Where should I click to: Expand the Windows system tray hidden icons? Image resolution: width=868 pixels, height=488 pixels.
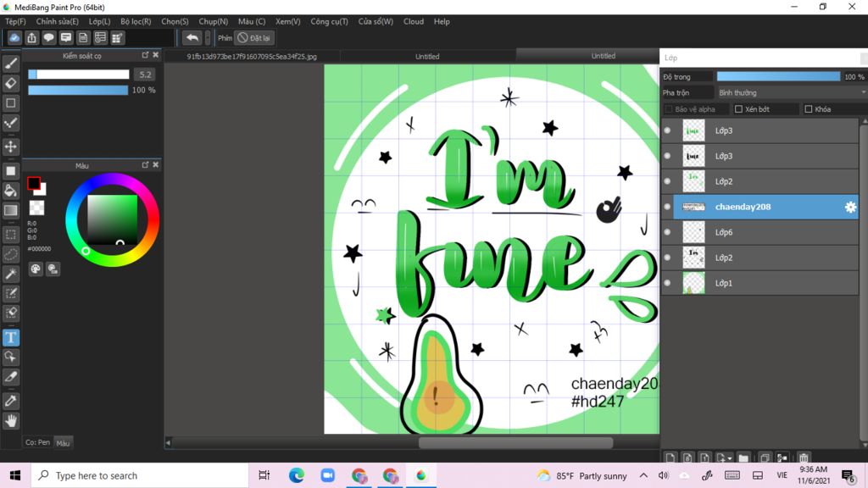[643, 475]
